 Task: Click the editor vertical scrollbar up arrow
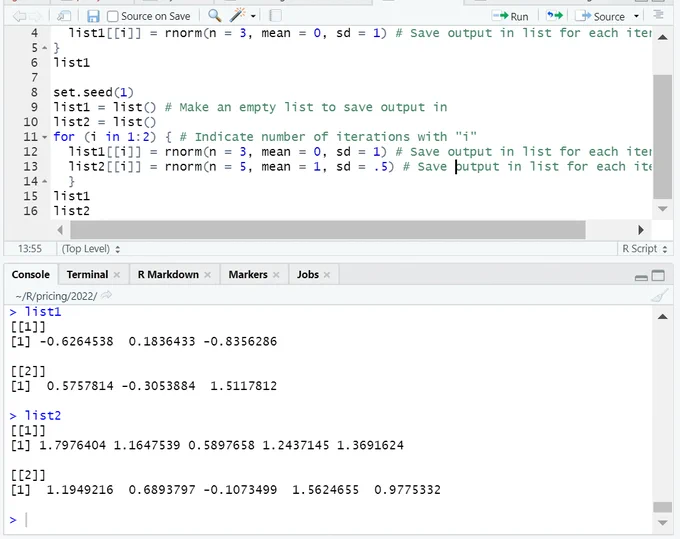[x=662, y=37]
